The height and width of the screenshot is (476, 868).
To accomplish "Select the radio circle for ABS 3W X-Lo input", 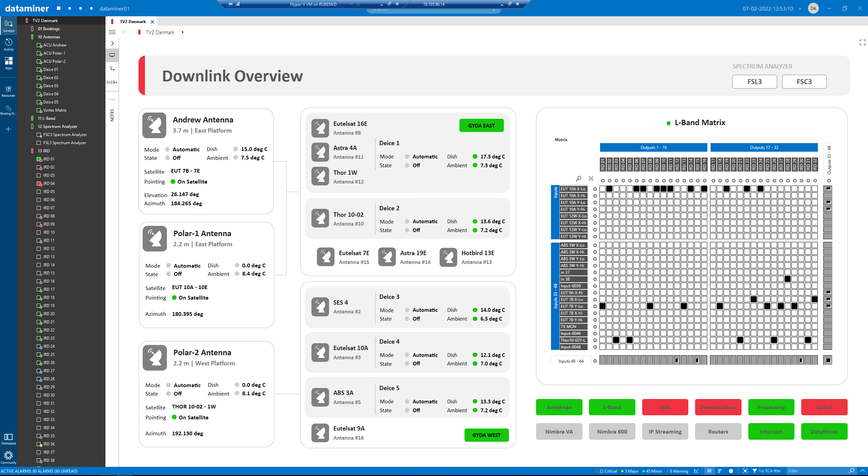I will coord(595,245).
